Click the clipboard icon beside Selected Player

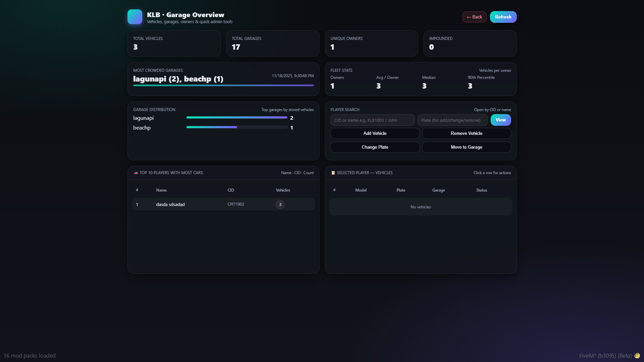333,172
